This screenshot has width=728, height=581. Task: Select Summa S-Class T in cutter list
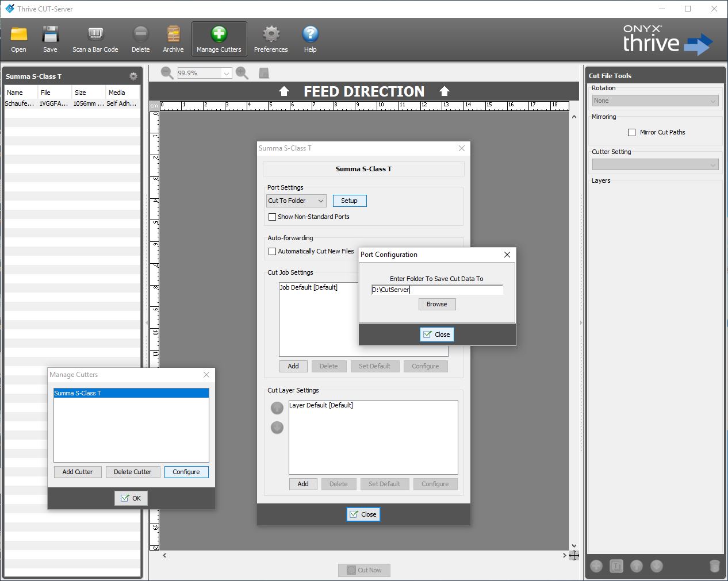(x=131, y=393)
